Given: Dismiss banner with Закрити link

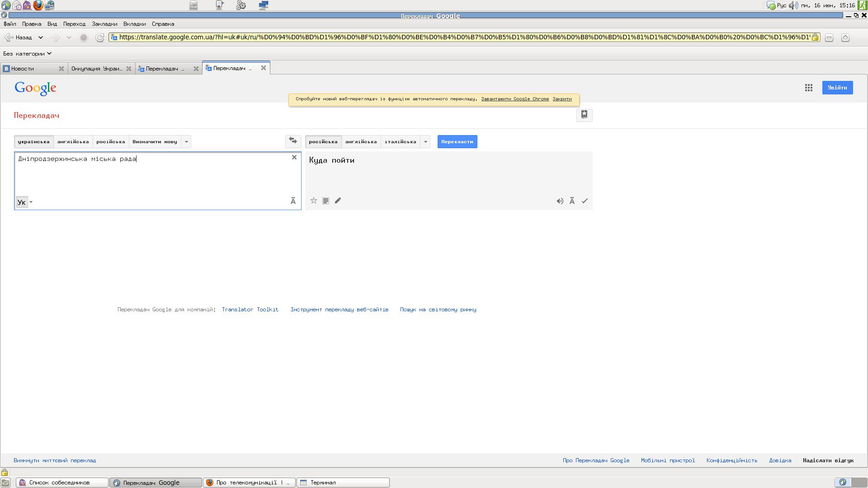Looking at the screenshot, I should pyautogui.click(x=562, y=99).
